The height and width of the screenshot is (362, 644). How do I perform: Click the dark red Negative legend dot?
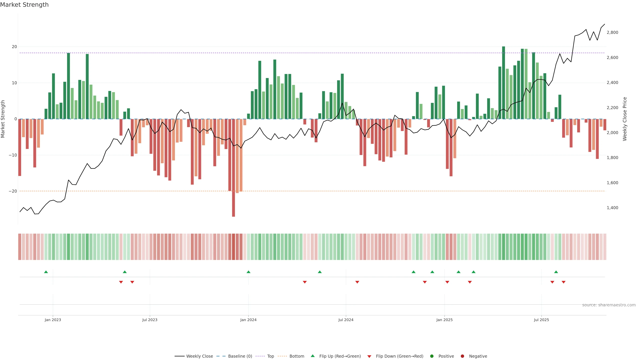[462, 356]
